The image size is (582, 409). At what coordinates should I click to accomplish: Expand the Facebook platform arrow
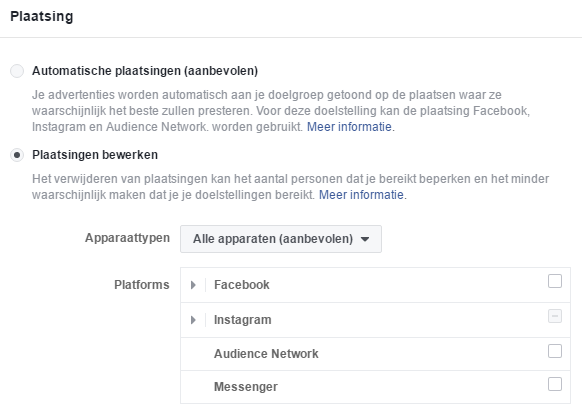pyautogui.click(x=193, y=285)
